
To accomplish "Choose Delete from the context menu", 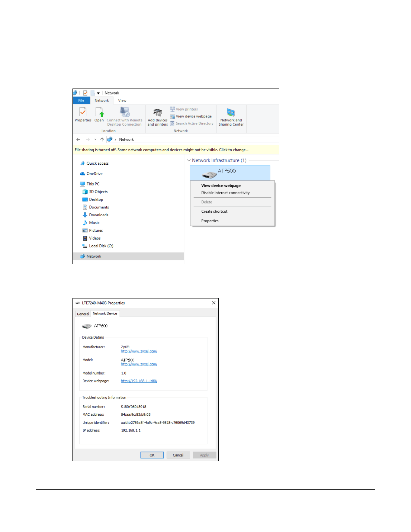I will (232, 202).
